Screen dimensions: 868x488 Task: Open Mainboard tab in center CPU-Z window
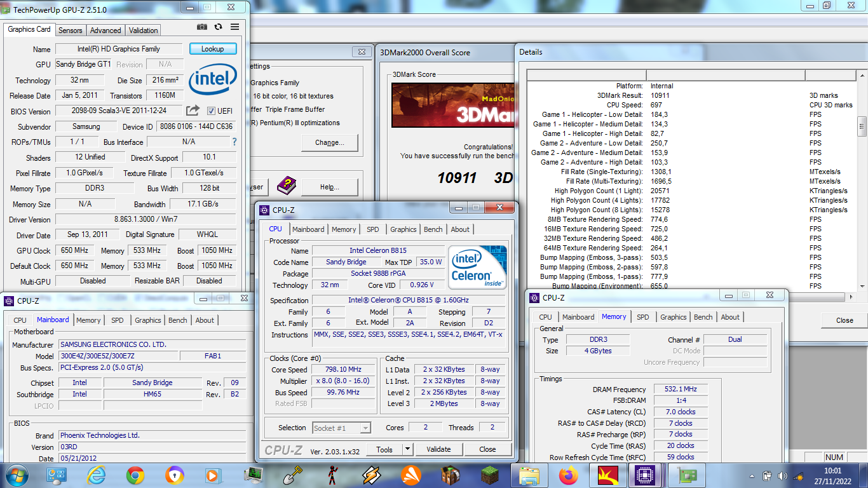click(308, 229)
